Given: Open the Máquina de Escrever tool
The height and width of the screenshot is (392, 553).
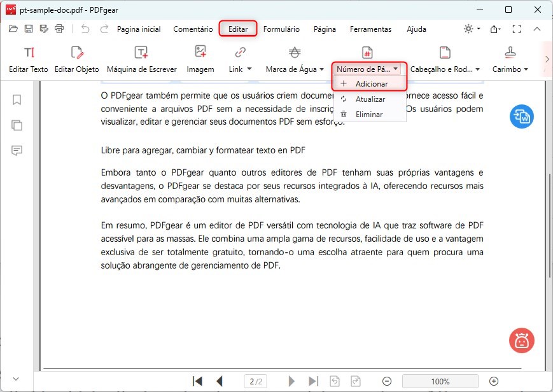Looking at the screenshot, I should 141,59.
